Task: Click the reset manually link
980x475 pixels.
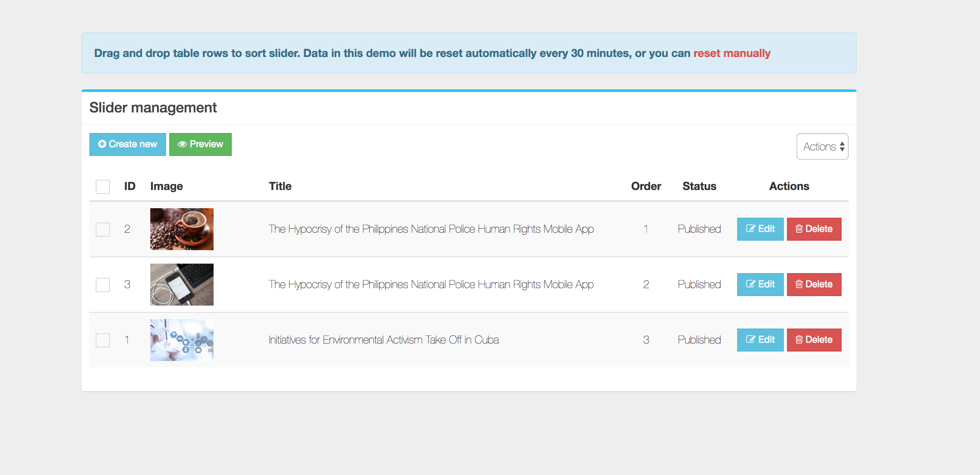Action: [x=732, y=53]
